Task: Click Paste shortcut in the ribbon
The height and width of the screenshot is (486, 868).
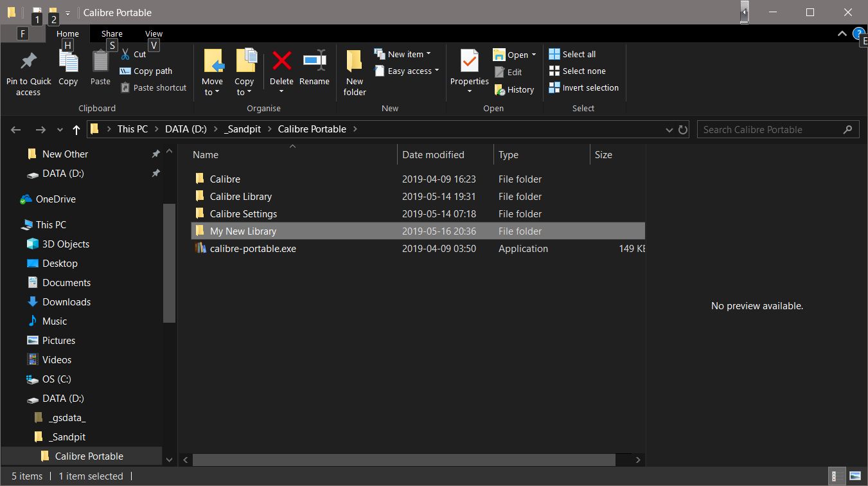Action: pyautogui.click(x=154, y=88)
